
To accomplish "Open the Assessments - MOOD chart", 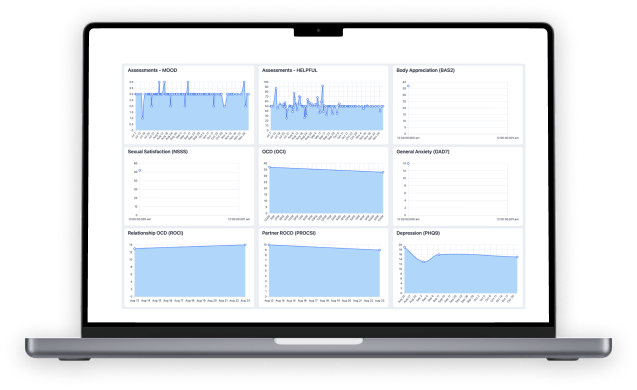I will tap(189, 105).
